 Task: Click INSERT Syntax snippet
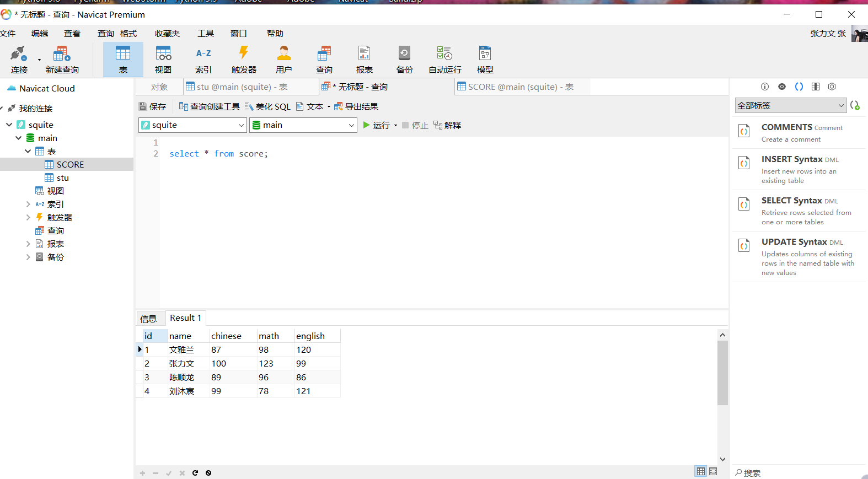pyautogui.click(x=800, y=169)
